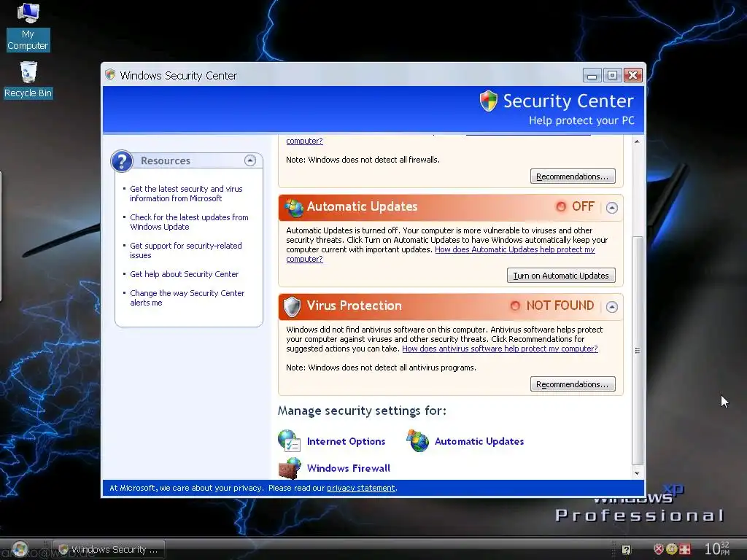The image size is (747, 560).
Task: Open 'How does Automatic Updates help protect' link
Action: 514,249
